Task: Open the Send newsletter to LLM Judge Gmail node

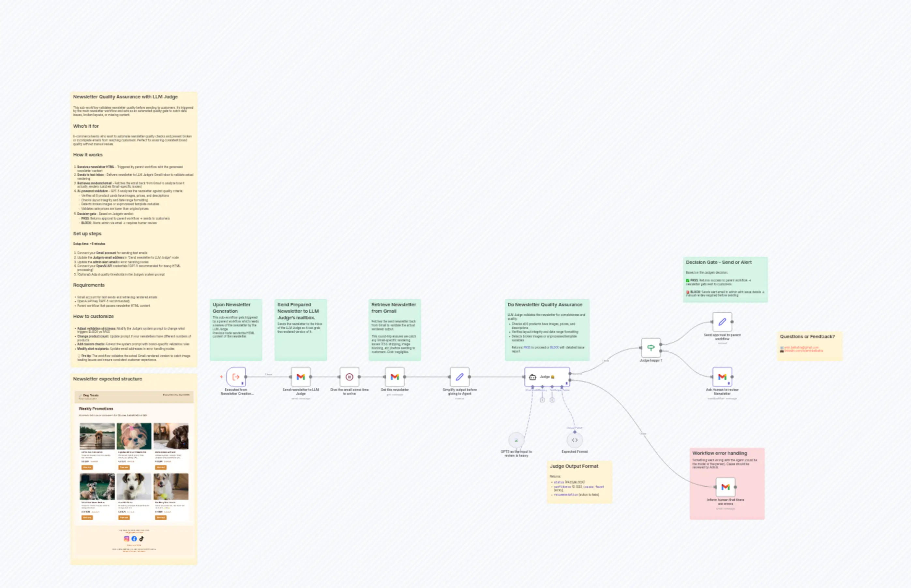Action: [301, 377]
